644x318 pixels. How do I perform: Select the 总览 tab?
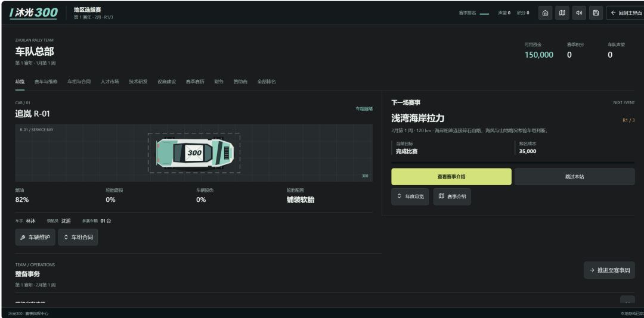[20, 82]
